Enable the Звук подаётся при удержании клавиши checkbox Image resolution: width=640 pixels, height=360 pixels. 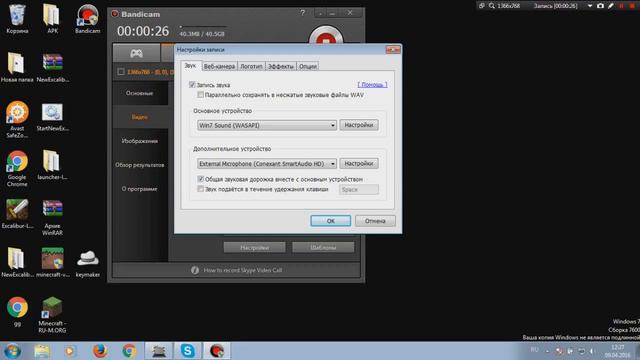[x=200, y=189]
